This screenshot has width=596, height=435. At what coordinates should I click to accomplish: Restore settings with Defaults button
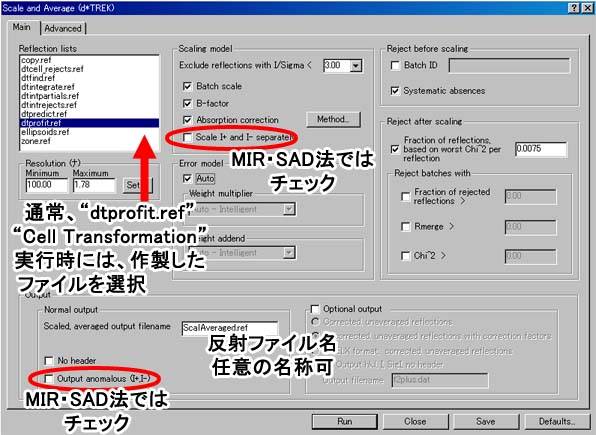[x=557, y=421]
